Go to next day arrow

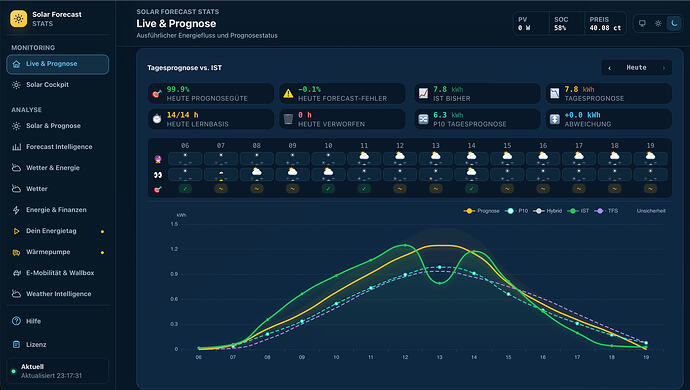pyautogui.click(x=664, y=68)
